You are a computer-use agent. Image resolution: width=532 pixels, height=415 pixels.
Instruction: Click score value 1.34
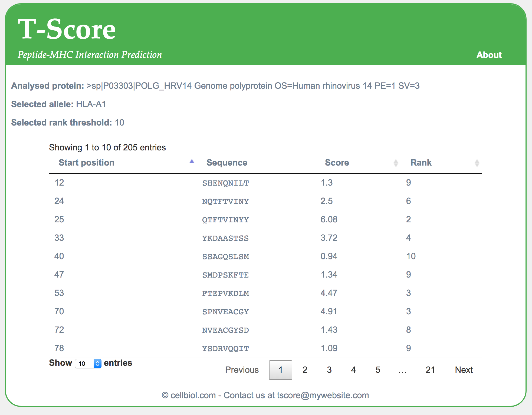[329, 275]
